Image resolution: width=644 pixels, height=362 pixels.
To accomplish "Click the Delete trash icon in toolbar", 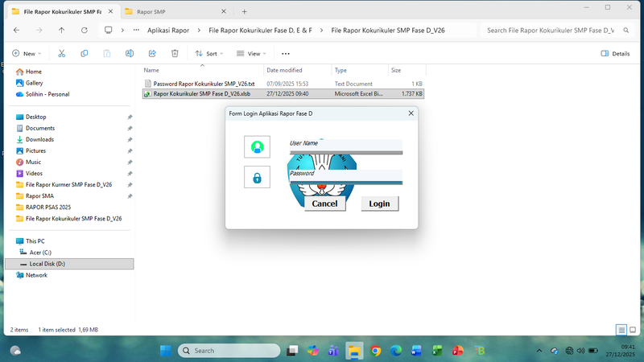I will [175, 53].
